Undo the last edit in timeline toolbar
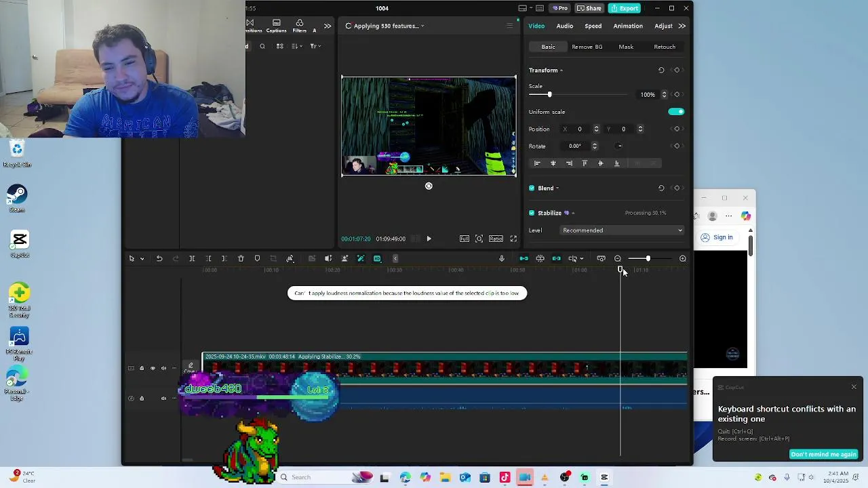The height and width of the screenshot is (488, 868). [x=159, y=258]
